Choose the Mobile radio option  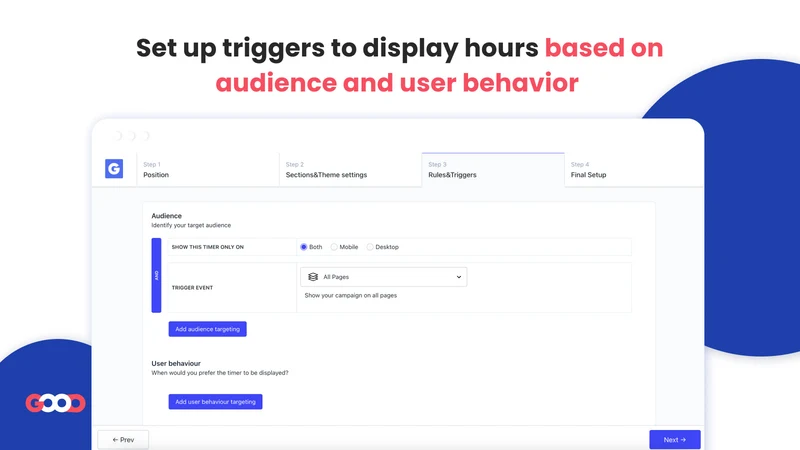[334, 247]
